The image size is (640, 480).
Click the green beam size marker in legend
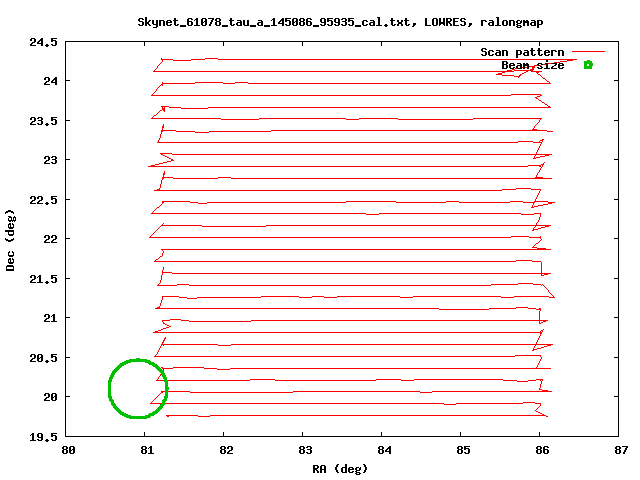[x=588, y=65]
